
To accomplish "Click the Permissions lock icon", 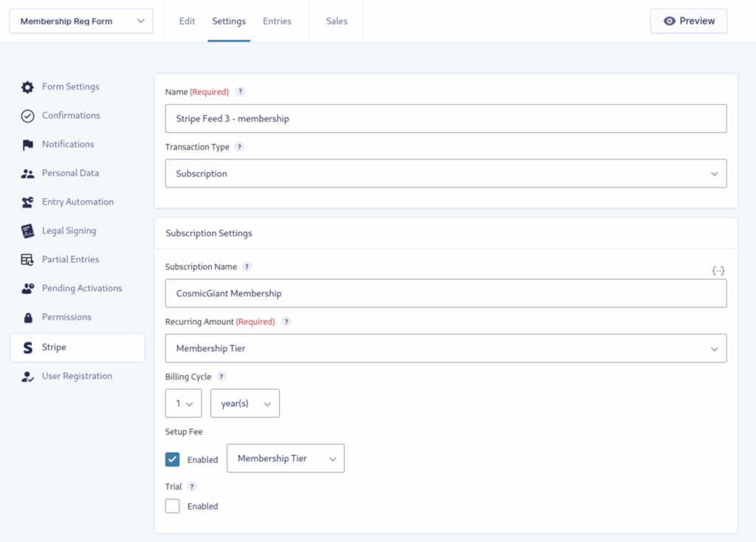I will (x=27, y=318).
